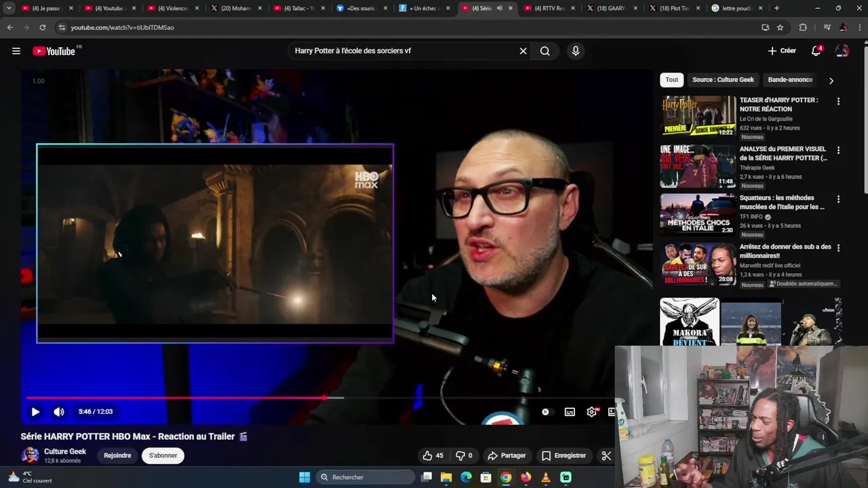
Task: Open Arrêtez de donner des sub video title
Action: [785, 251]
